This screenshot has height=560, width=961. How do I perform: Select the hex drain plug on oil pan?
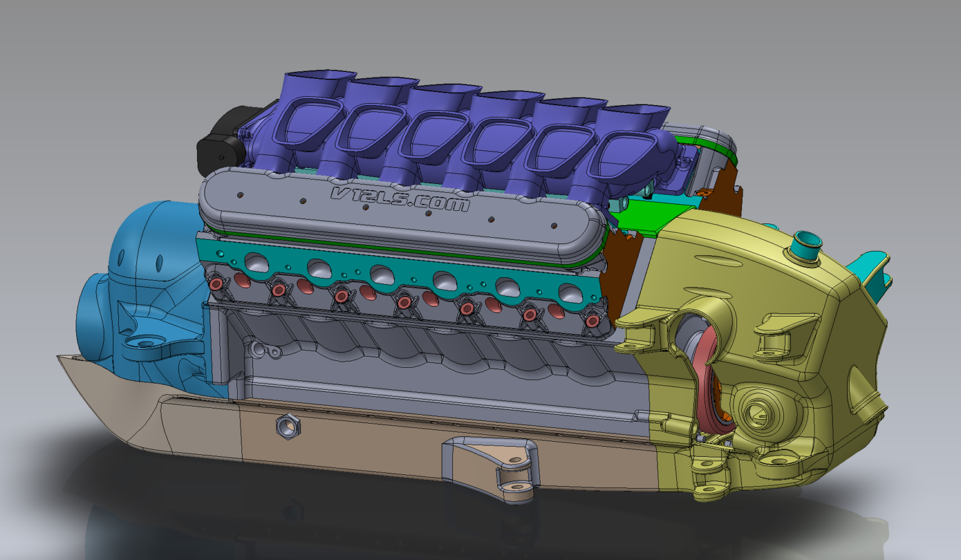[x=290, y=427]
